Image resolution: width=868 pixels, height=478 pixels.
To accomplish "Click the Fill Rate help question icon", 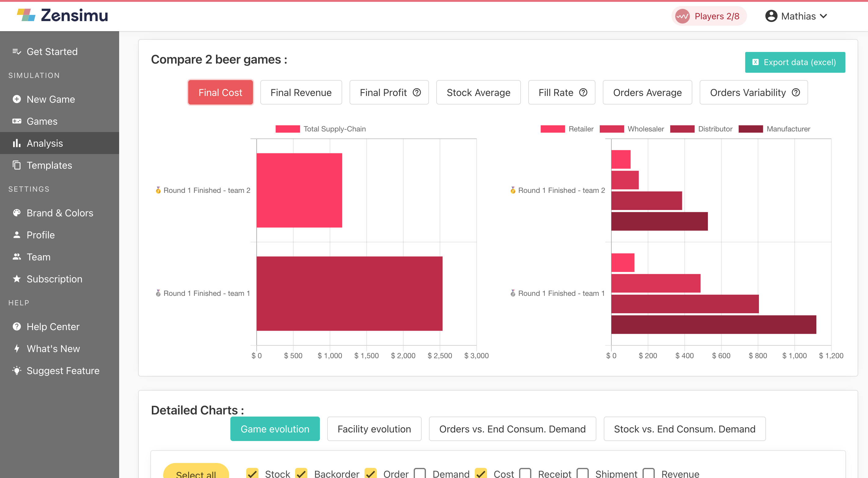I will click(583, 92).
